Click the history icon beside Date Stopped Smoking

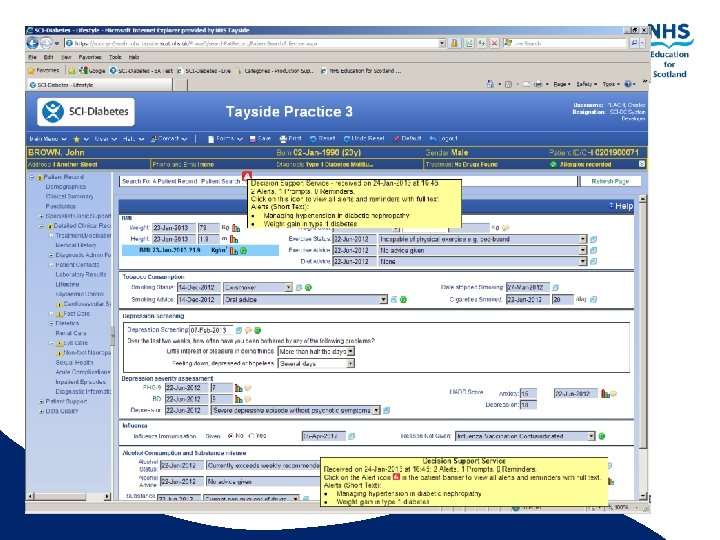(556, 287)
